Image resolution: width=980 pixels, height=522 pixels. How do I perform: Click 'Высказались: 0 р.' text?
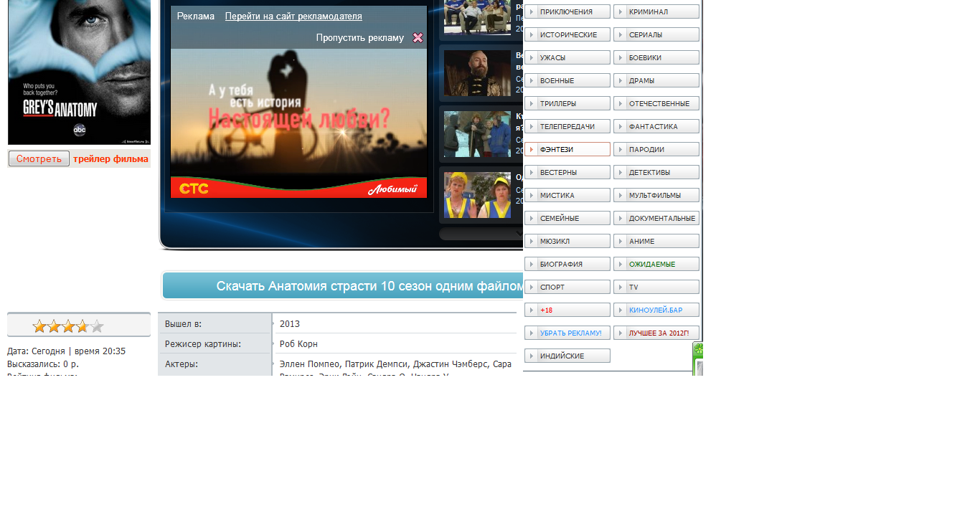coord(43,364)
